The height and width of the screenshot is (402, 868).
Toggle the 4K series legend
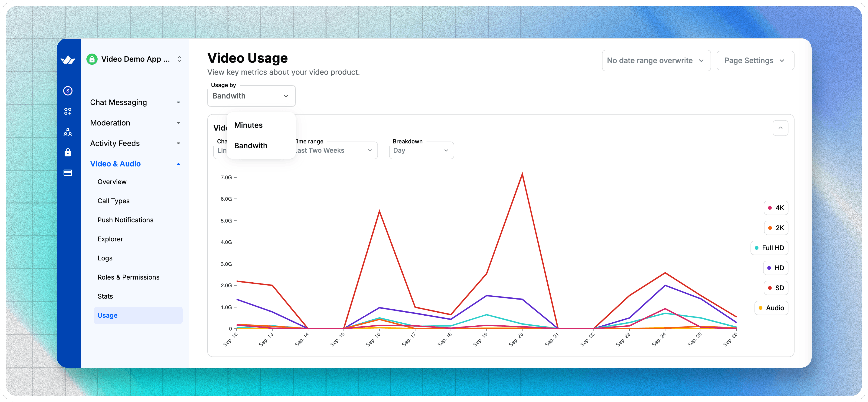click(776, 208)
